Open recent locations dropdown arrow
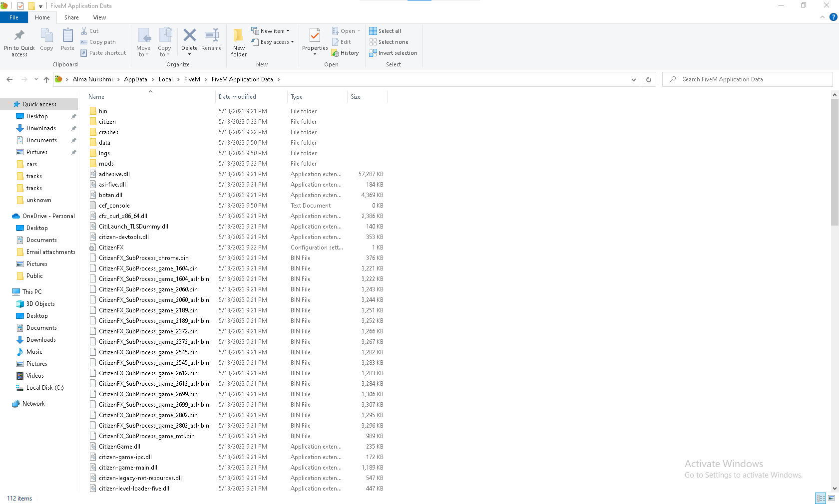 click(x=36, y=79)
